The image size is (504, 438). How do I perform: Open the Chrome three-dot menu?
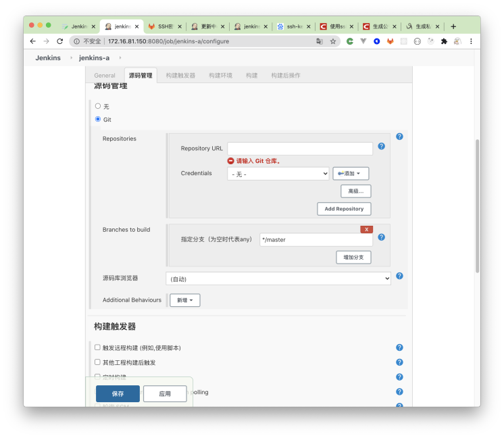tap(471, 41)
